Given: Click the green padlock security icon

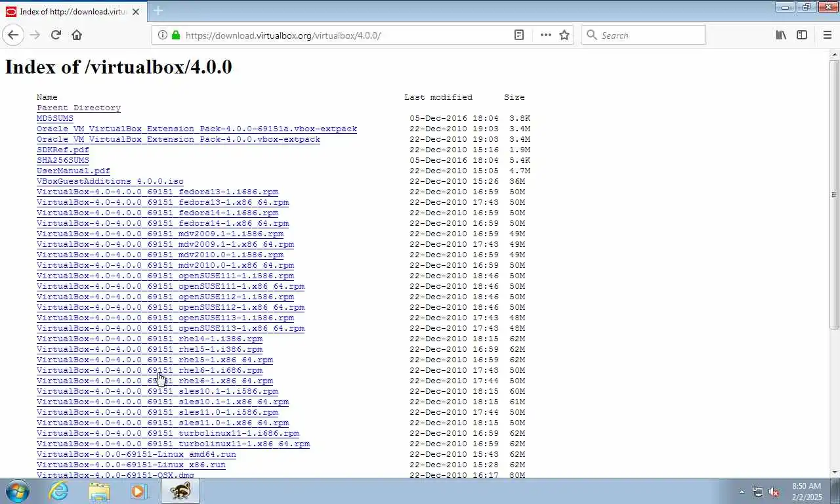Looking at the screenshot, I should 176,35.
